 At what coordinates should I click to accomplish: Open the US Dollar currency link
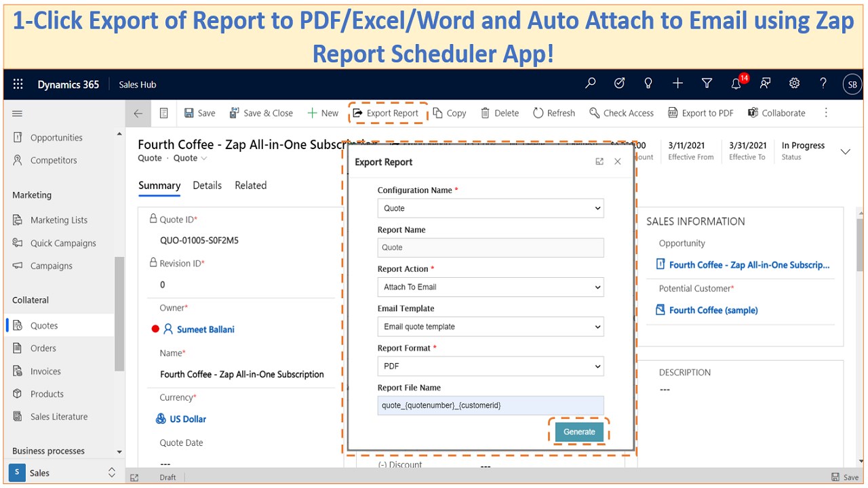(188, 419)
